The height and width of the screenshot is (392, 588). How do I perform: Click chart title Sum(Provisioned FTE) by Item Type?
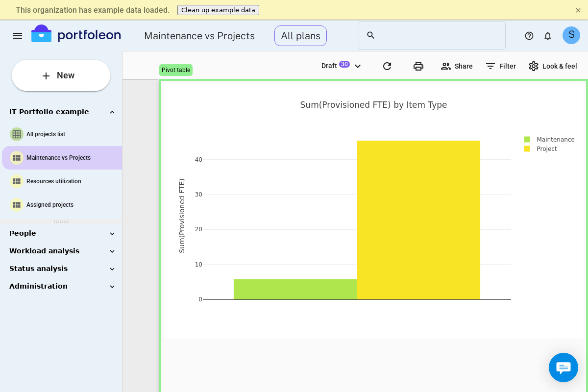(x=373, y=105)
